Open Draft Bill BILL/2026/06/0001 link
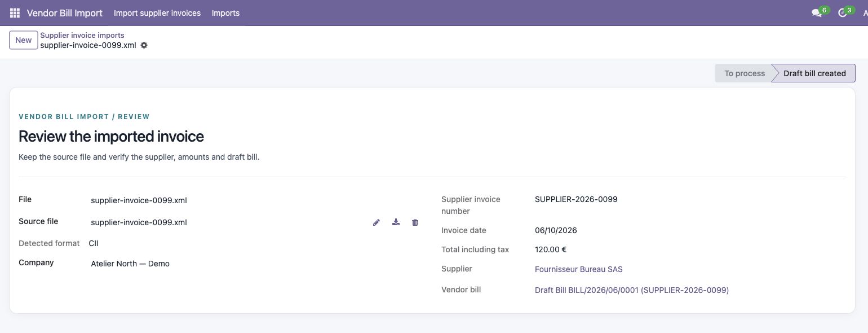The height and width of the screenshot is (333, 868). tap(632, 290)
